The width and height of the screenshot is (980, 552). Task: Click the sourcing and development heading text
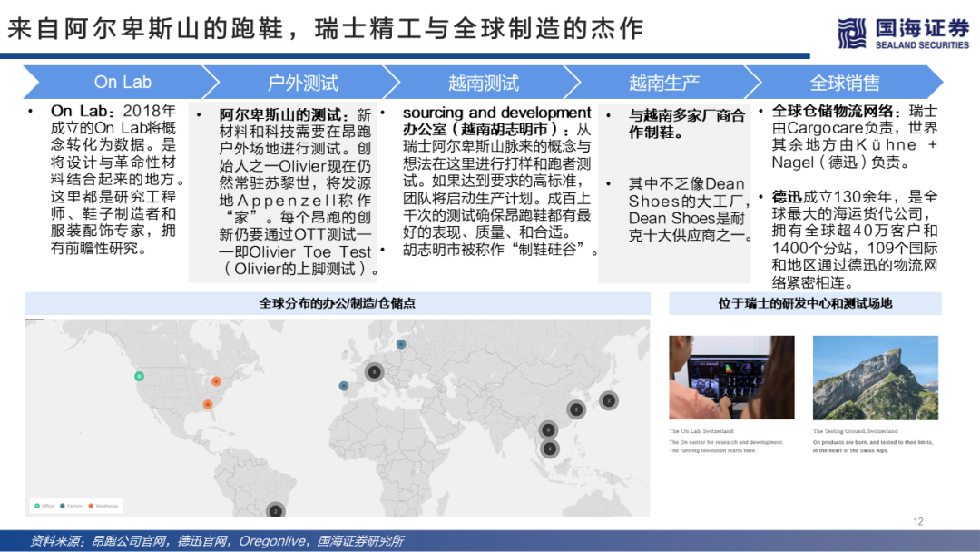(496, 113)
